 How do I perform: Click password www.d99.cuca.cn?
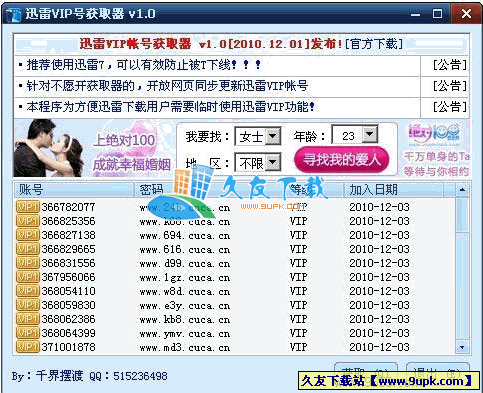185,263
